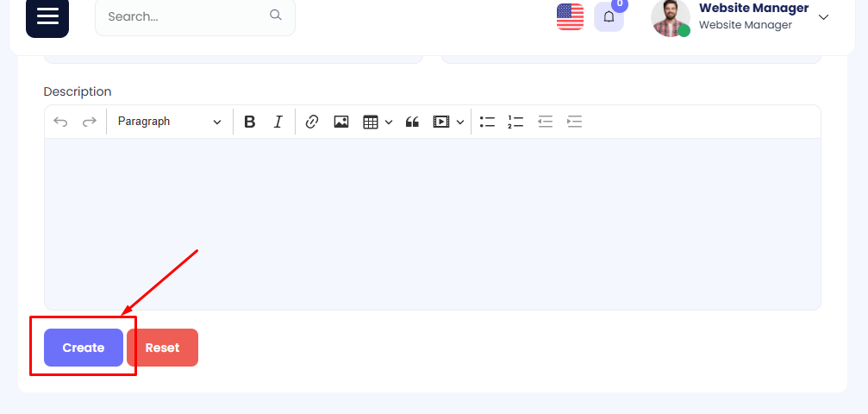Toggle italic formatting

(x=278, y=122)
